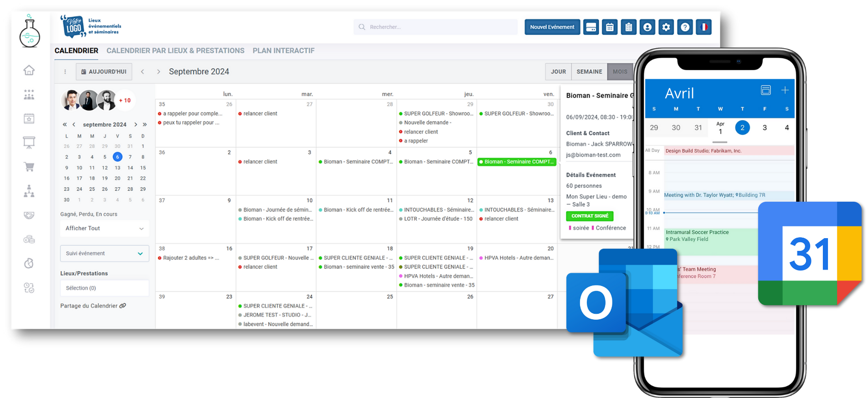Go to previous month with left chevron
The width and height of the screenshot is (868, 398).
143,71
